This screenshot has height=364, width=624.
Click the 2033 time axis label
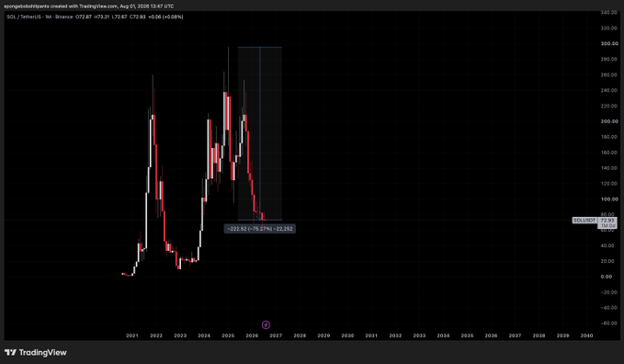coord(419,336)
